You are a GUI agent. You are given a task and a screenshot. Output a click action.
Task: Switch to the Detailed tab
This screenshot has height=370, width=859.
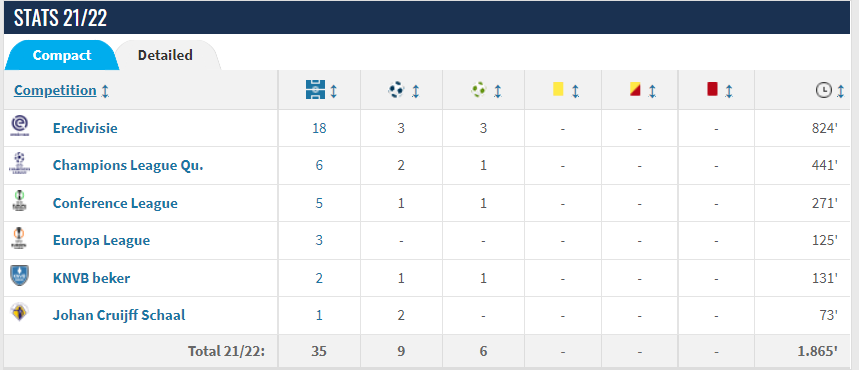[x=165, y=55]
